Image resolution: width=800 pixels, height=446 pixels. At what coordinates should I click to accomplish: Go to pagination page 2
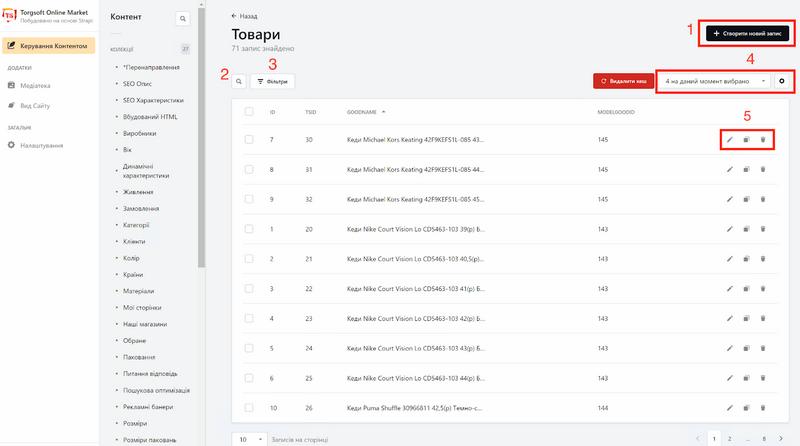730,438
